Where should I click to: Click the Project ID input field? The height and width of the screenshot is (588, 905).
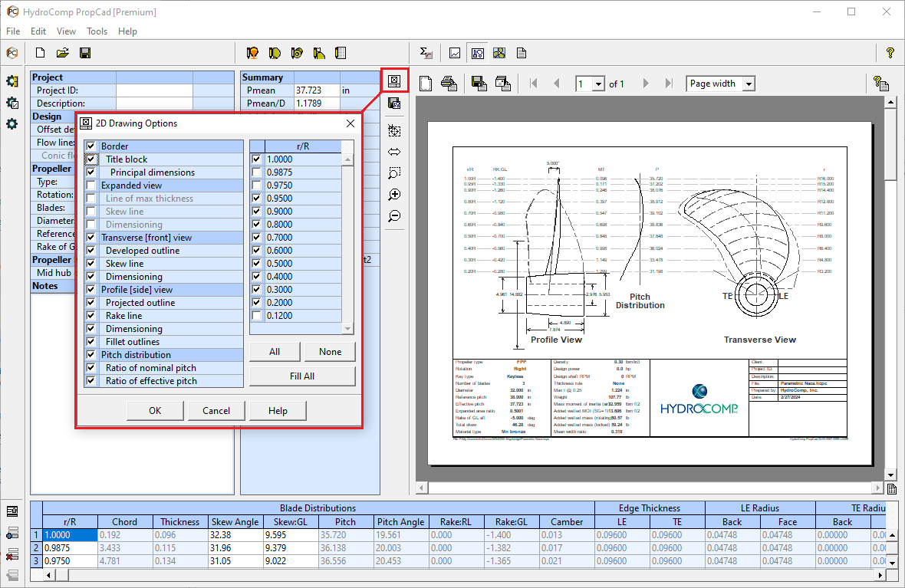[x=154, y=90]
